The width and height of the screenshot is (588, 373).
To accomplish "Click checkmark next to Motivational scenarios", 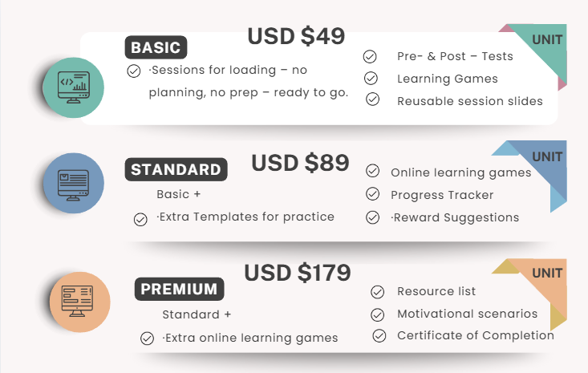I will (x=379, y=314).
